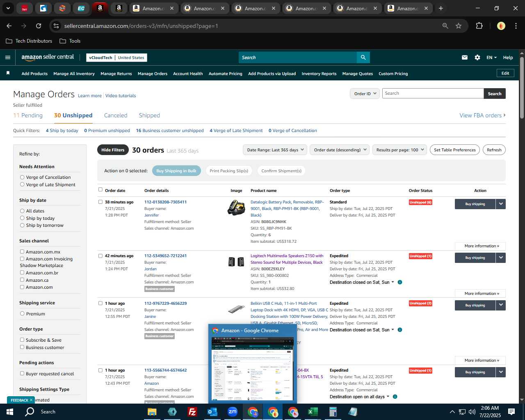Open the EN language dropdown
525x420 pixels.
(491, 57)
